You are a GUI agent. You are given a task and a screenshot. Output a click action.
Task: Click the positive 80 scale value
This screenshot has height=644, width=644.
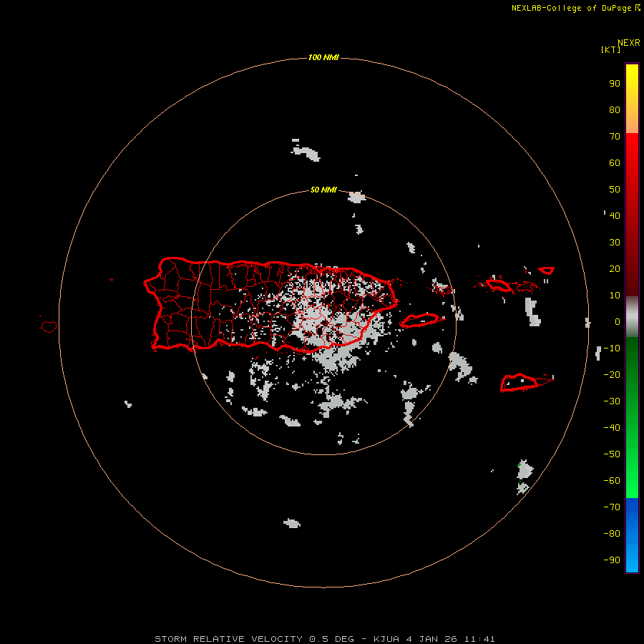click(x=615, y=110)
